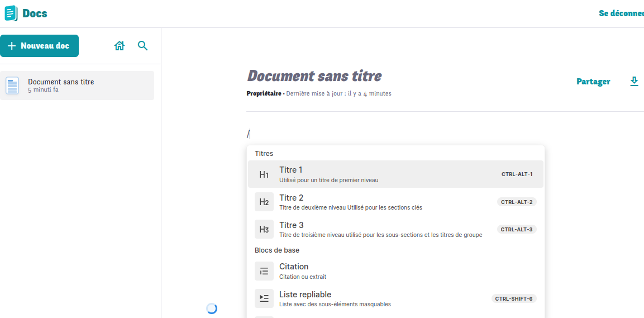Click the Docs logo icon
The height and width of the screenshot is (318, 644).
11,13
